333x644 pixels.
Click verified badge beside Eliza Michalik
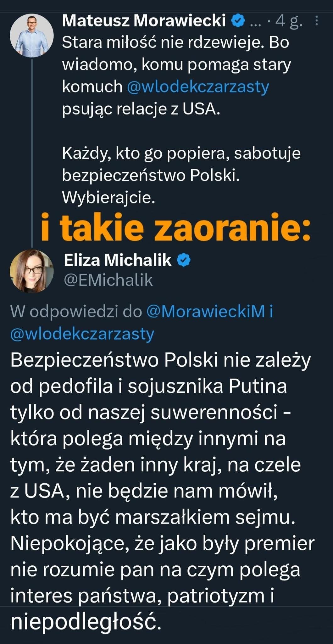pyautogui.click(x=184, y=260)
